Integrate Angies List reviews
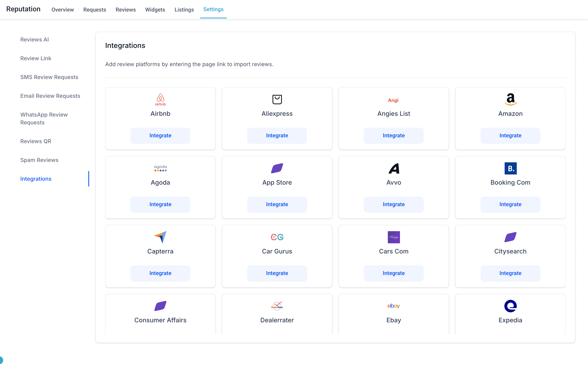The height and width of the screenshot is (372, 588). pos(394,136)
